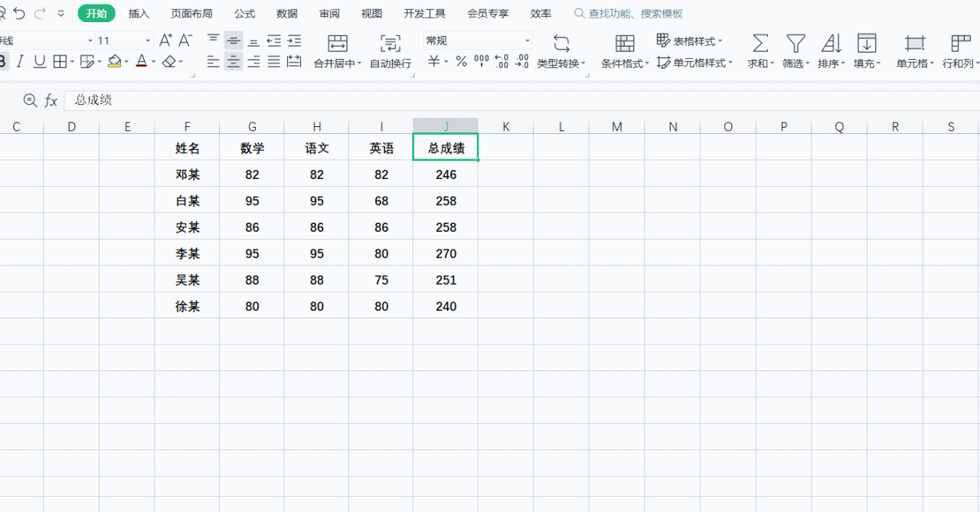980x512 pixels.
Task: Open the 条件格式 menu
Action: click(625, 51)
